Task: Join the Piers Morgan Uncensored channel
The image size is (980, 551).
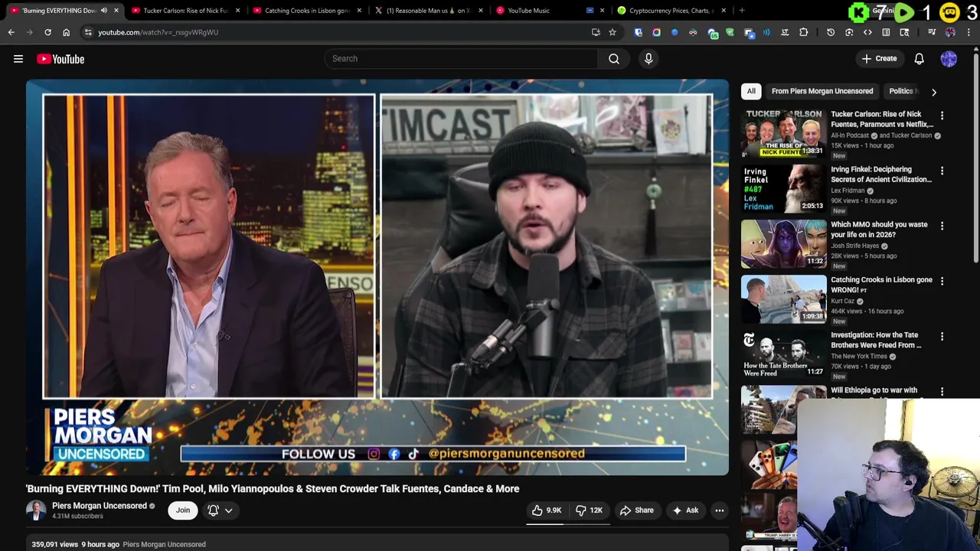Action: [x=183, y=510]
